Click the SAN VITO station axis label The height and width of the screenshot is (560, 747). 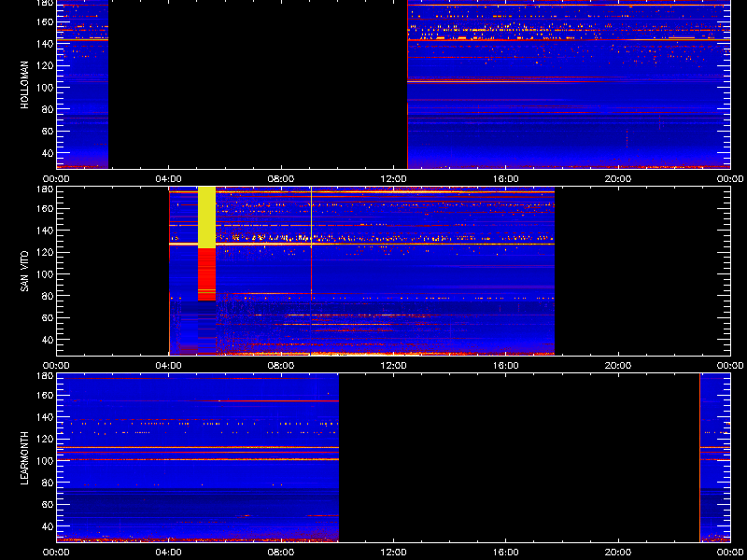click(x=25, y=272)
